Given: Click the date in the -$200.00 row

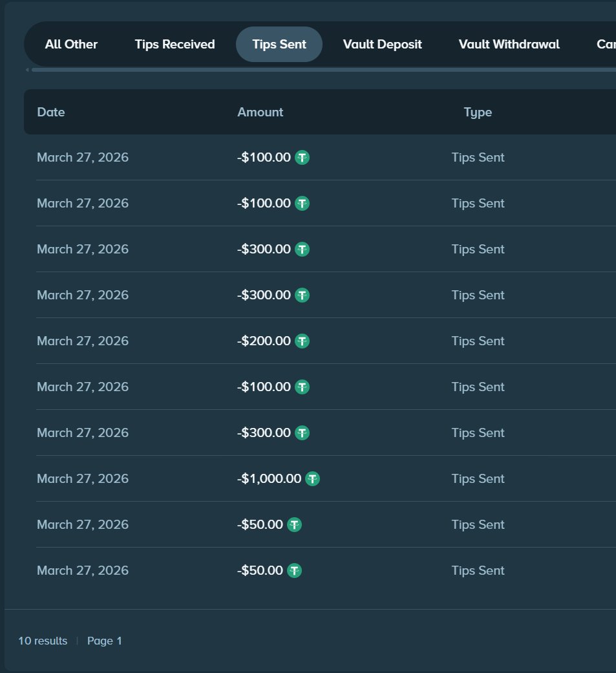Looking at the screenshot, I should (x=83, y=341).
